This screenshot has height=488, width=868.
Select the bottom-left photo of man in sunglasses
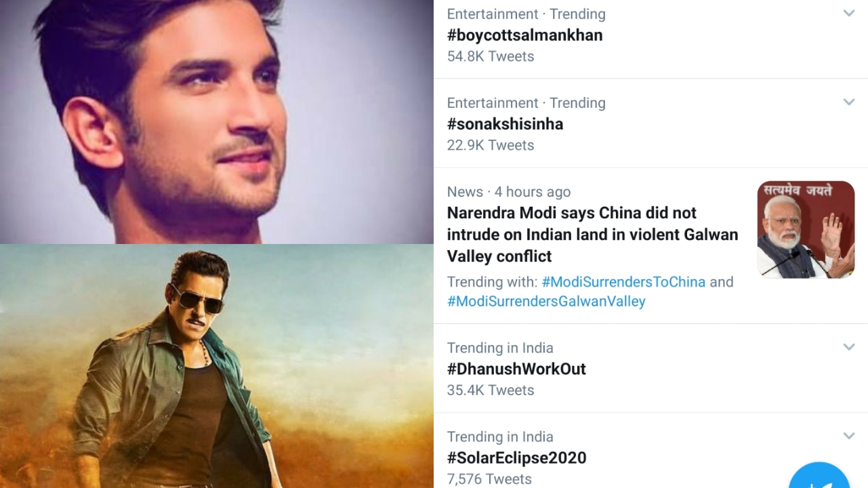click(x=217, y=366)
